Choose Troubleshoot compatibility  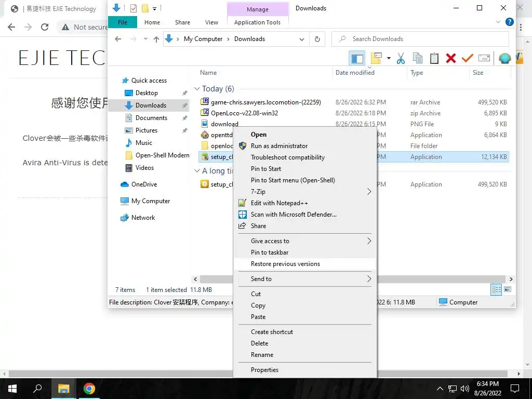305,157
